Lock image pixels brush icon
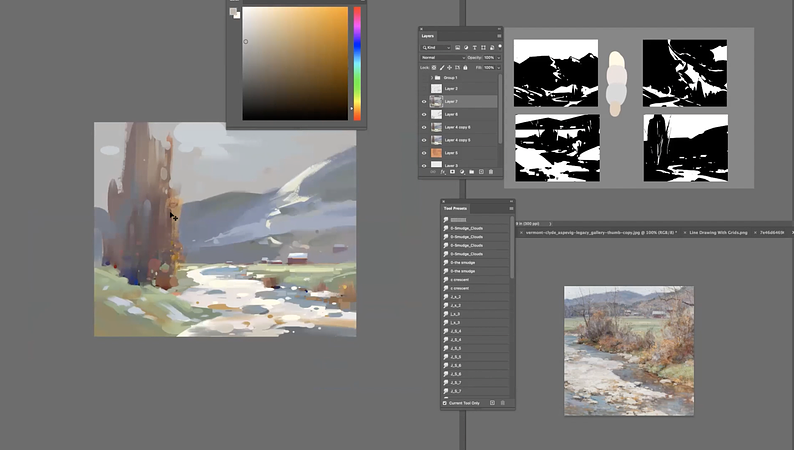The height and width of the screenshot is (450, 794). [442, 67]
